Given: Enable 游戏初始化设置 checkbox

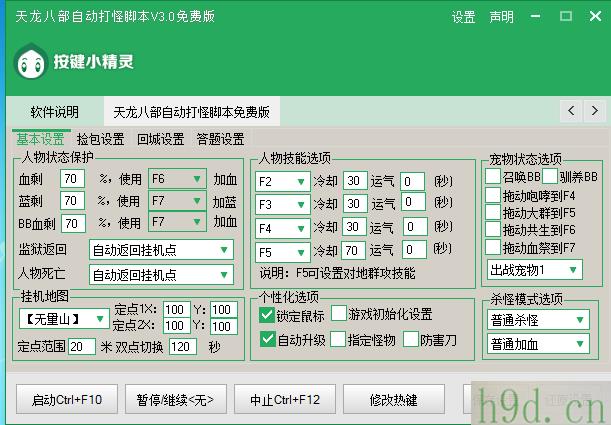Looking at the screenshot, I should [339, 313].
